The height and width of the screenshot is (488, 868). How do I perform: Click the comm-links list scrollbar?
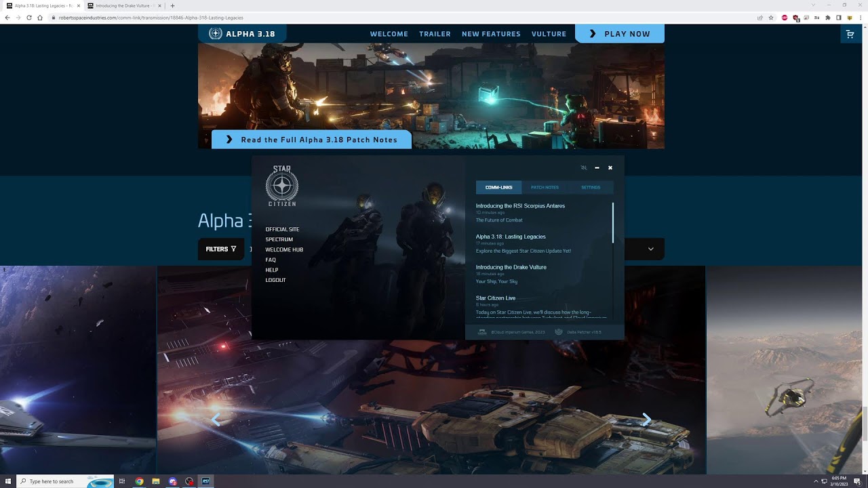pyautogui.click(x=613, y=222)
